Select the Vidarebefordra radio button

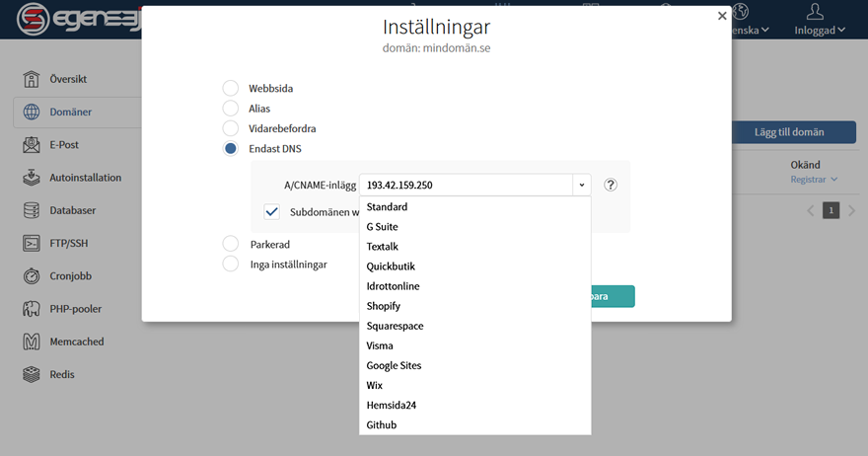click(230, 128)
